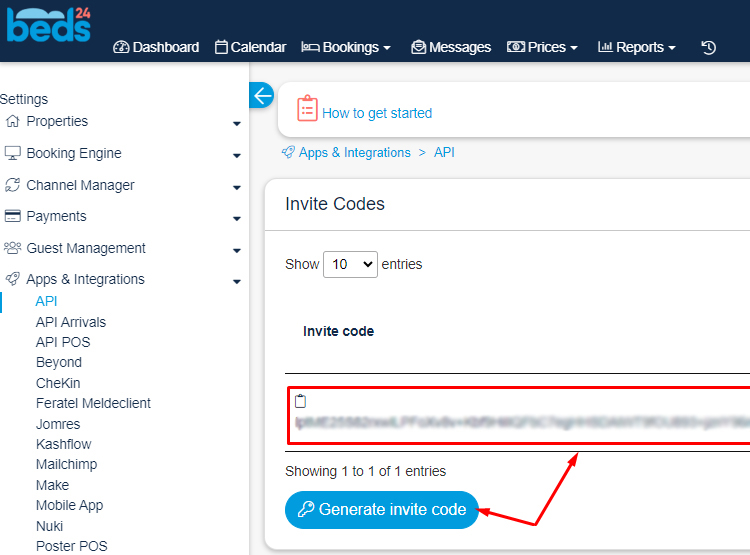Click the history clock icon

[708, 47]
